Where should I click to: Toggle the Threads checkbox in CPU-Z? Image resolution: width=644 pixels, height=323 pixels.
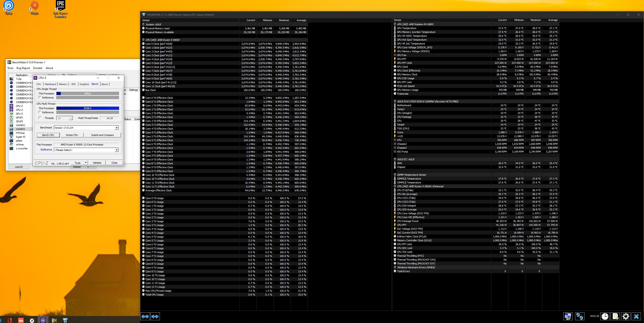40,118
